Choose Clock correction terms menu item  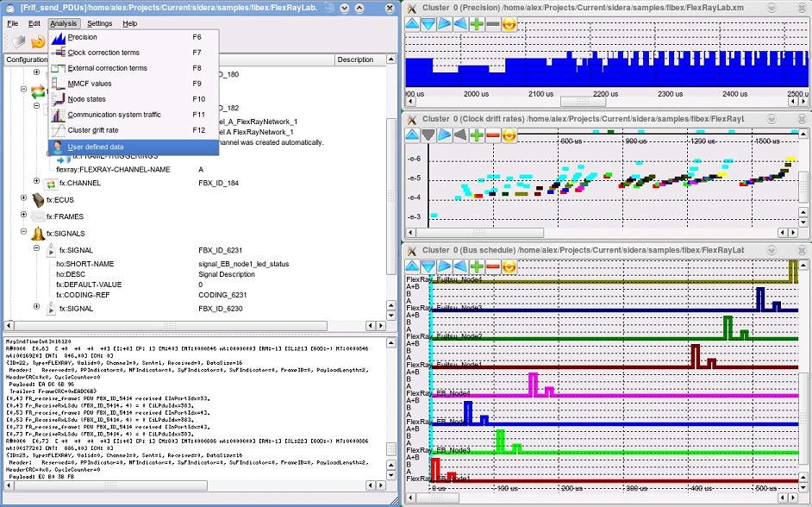[x=134, y=53]
